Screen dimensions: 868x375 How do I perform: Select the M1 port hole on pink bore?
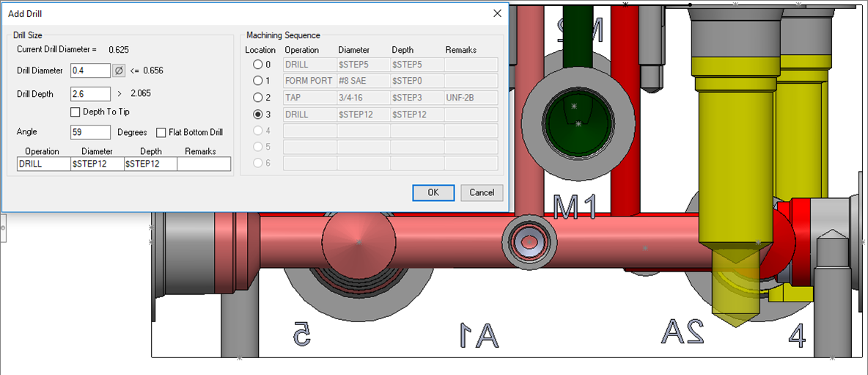tap(528, 241)
